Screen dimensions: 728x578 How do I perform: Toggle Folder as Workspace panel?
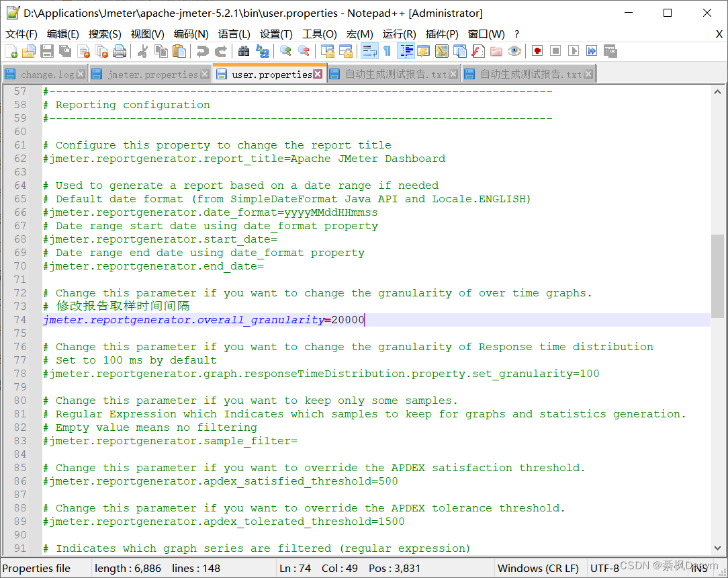pos(496,51)
